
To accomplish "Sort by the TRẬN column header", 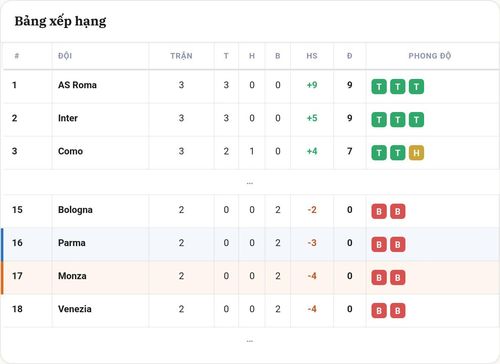I will tap(181, 56).
